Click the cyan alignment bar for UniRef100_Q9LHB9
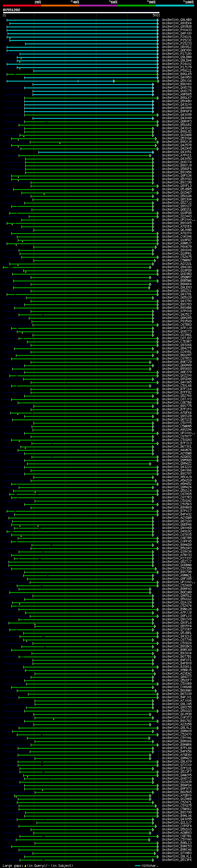Image resolution: width=197 pixels, height=868 pixels. [x=82, y=20]
